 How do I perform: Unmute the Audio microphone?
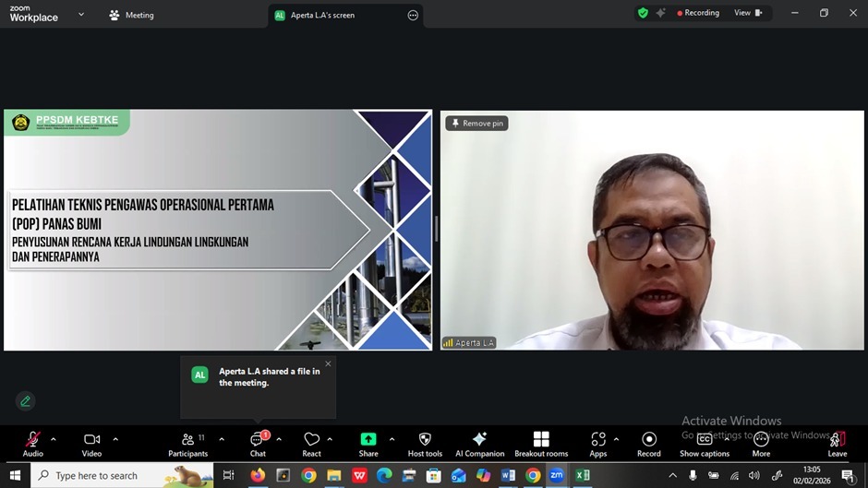click(x=33, y=443)
